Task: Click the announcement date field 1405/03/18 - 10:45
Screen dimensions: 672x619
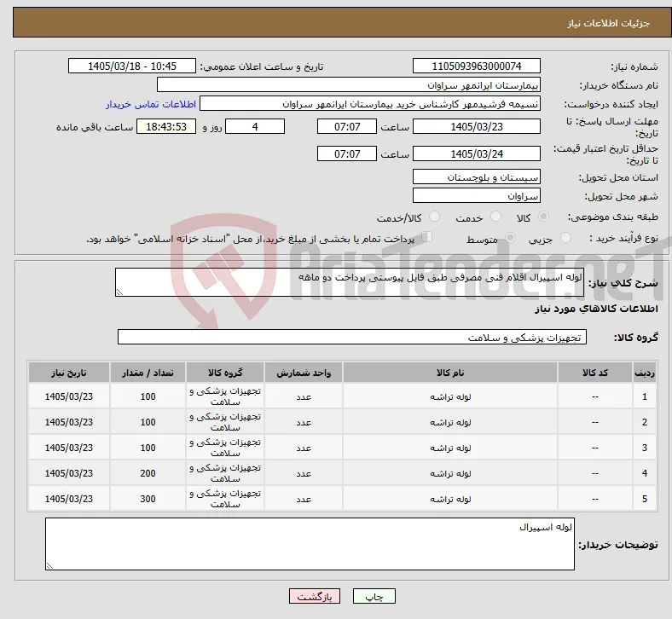Action: [132, 66]
